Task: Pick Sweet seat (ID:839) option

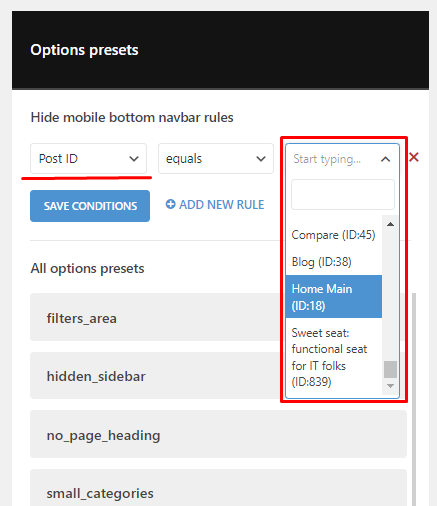Action: pos(333,357)
